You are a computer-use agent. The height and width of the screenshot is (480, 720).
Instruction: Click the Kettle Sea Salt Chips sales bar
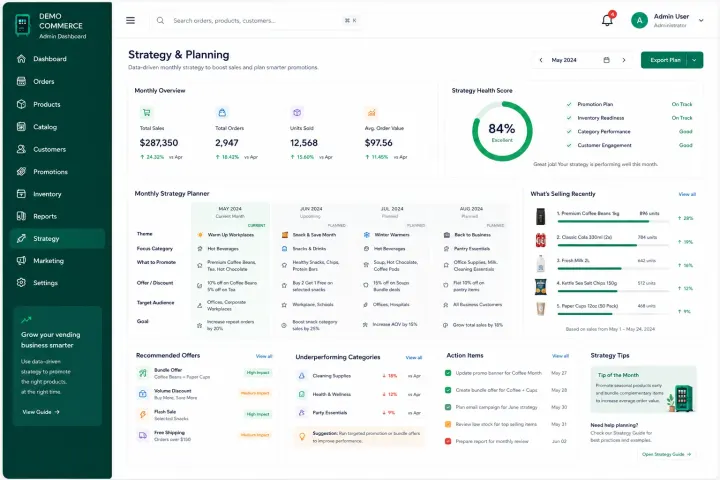tap(613, 291)
